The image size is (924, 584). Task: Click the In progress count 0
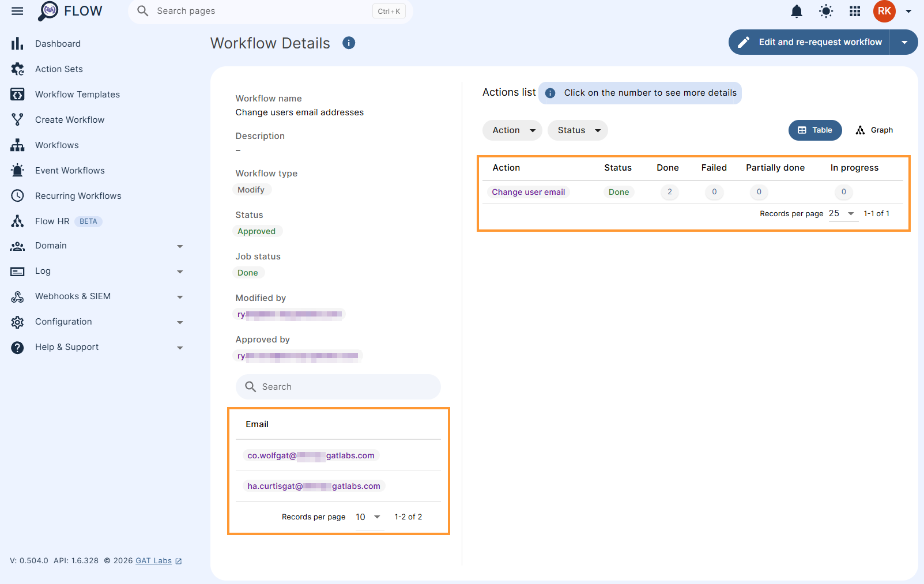[x=843, y=192]
